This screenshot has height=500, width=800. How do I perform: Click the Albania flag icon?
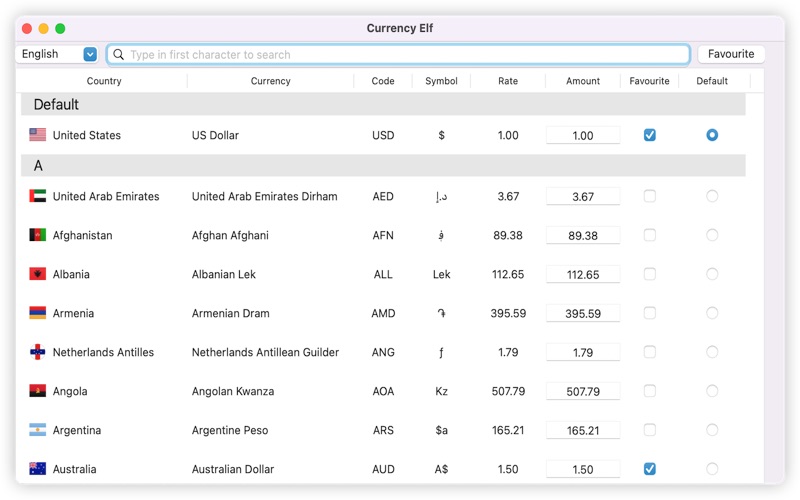click(x=38, y=274)
